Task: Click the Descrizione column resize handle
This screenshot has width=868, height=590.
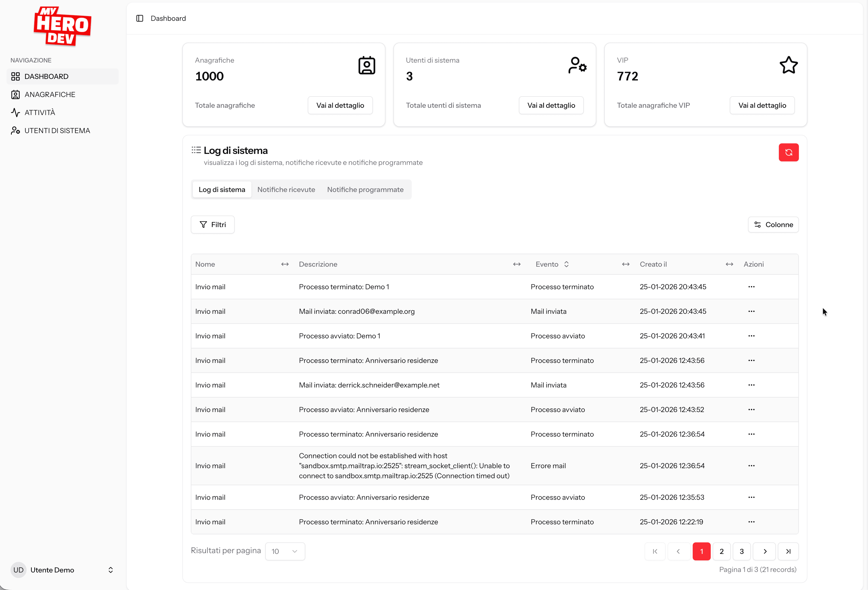Action: point(517,264)
